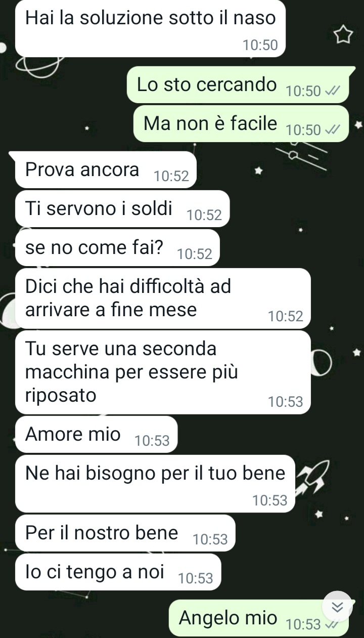Image resolution: width=364 pixels, height=638 pixels.
Task: Tap the "seconda macchina" message bubble
Action: click(x=163, y=372)
